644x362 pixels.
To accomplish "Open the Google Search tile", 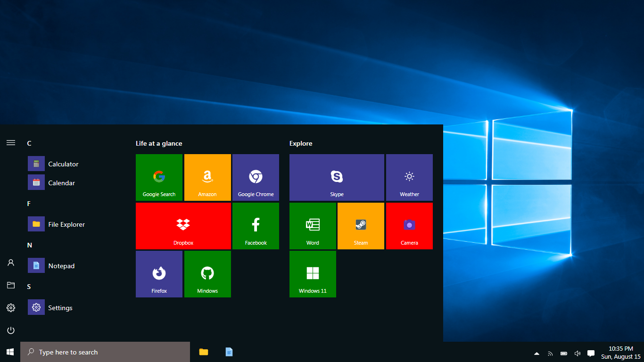I will tap(159, 177).
